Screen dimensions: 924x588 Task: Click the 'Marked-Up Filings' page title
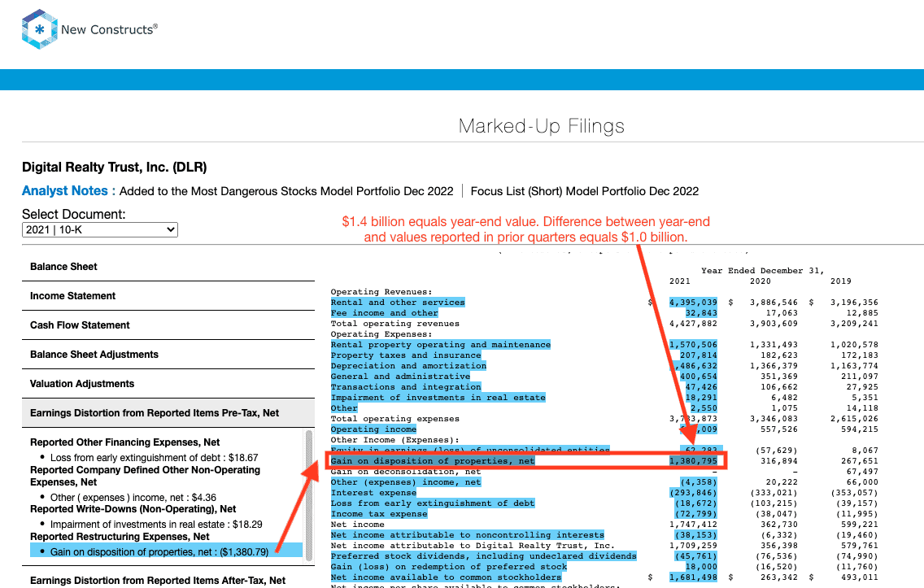541,126
